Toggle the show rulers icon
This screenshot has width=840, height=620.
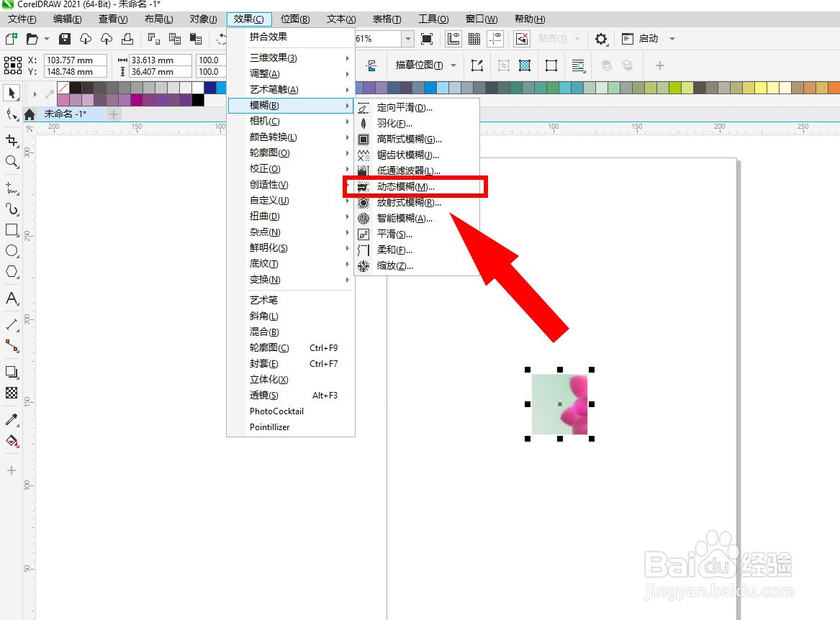[453, 39]
